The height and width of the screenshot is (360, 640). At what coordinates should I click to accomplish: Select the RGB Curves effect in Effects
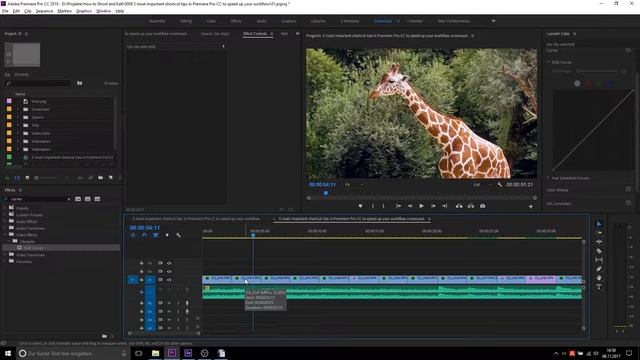(x=33, y=248)
